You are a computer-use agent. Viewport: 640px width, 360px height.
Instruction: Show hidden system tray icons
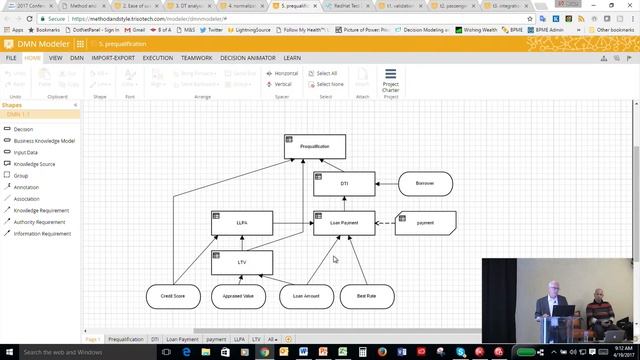[x=554, y=352]
